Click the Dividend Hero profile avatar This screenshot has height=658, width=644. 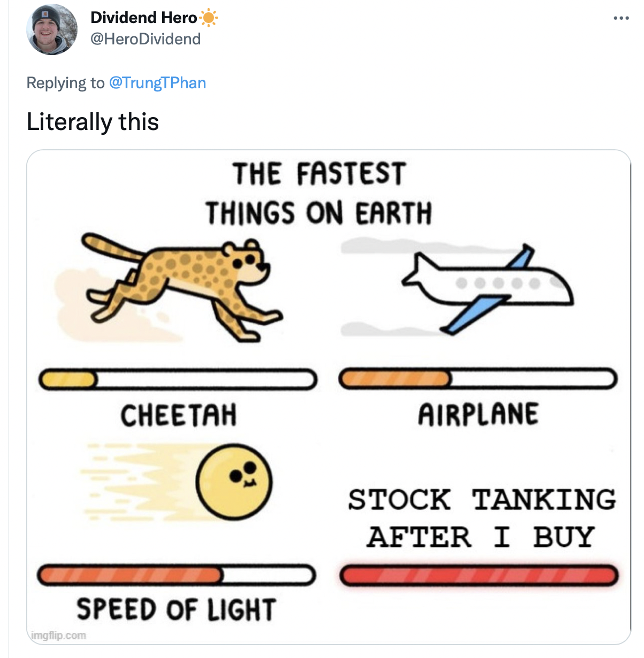pos(52,29)
